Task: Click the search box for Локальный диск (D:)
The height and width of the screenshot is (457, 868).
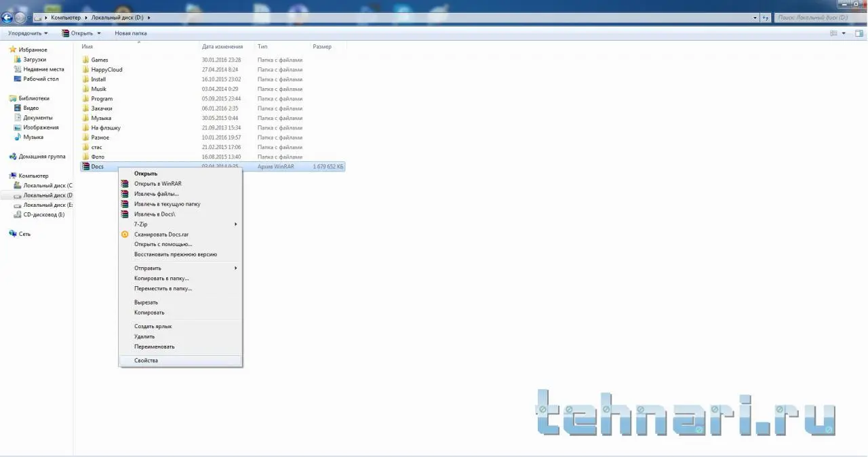Action: pyautogui.click(x=819, y=18)
